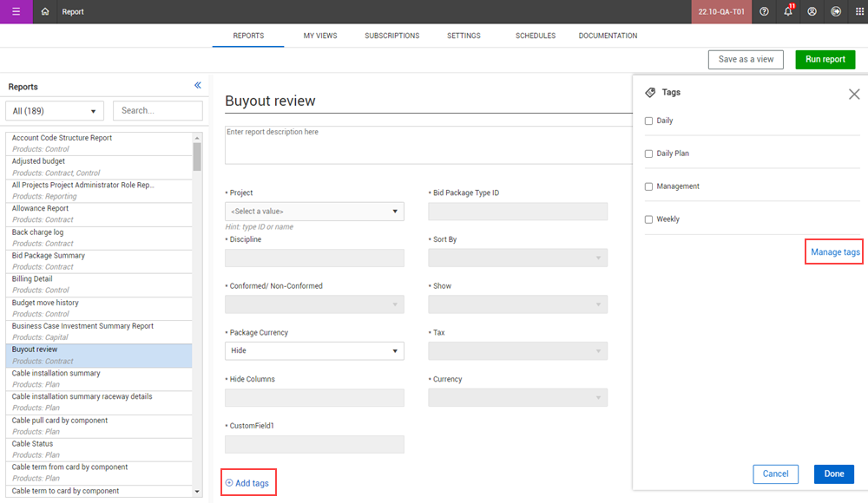Open the Show dropdown

517,304
